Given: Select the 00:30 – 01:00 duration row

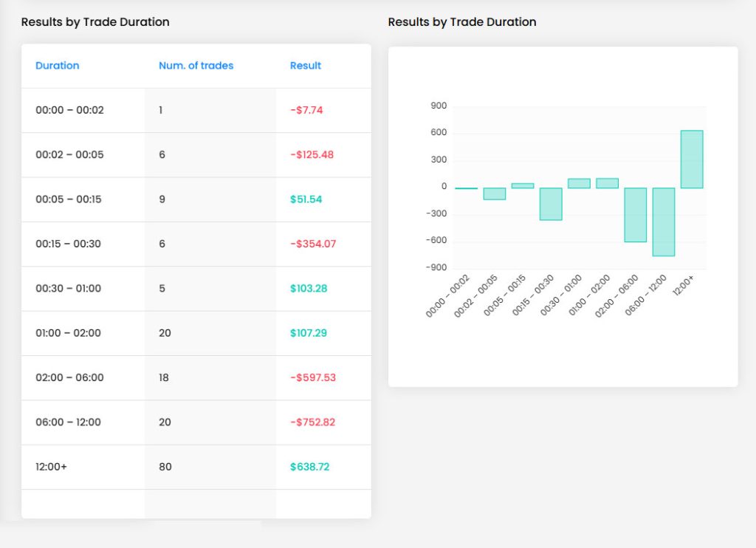Looking at the screenshot, I should (x=196, y=289).
